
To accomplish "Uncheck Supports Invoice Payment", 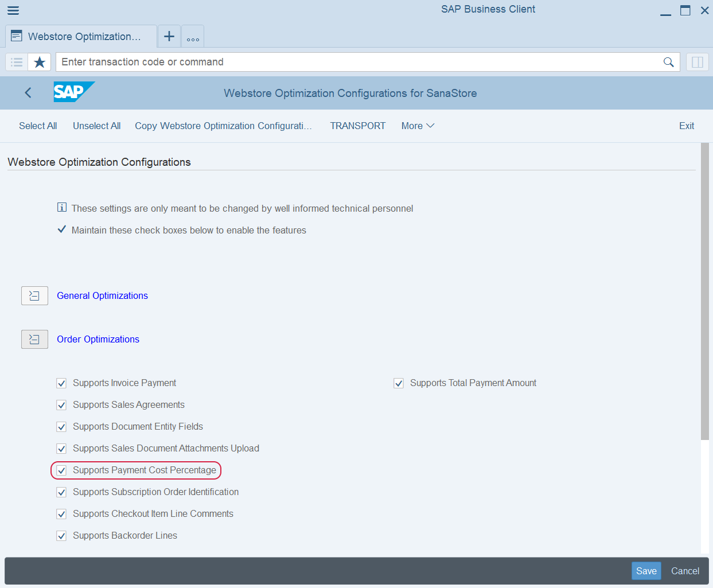I will coord(61,383).
